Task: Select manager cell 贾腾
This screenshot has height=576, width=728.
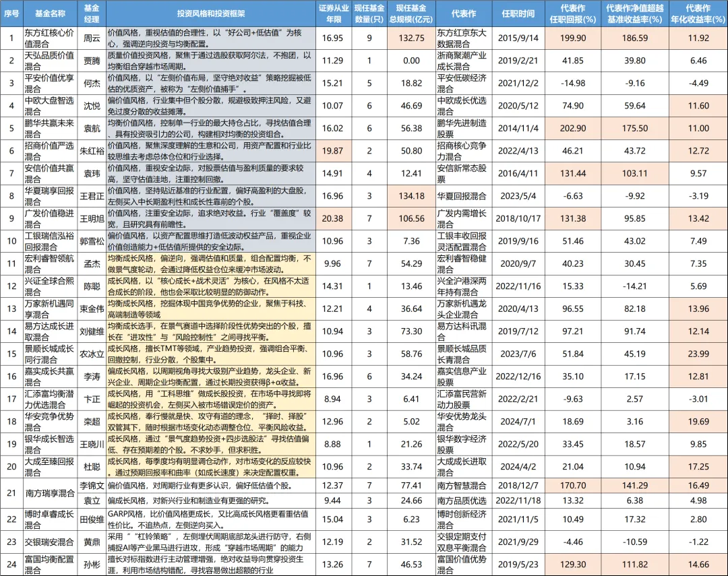Action: pos(92,61)
